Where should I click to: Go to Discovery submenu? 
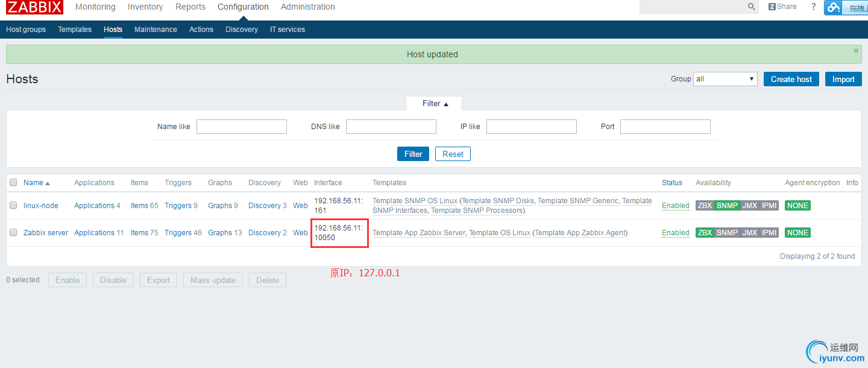pos(242,30)
